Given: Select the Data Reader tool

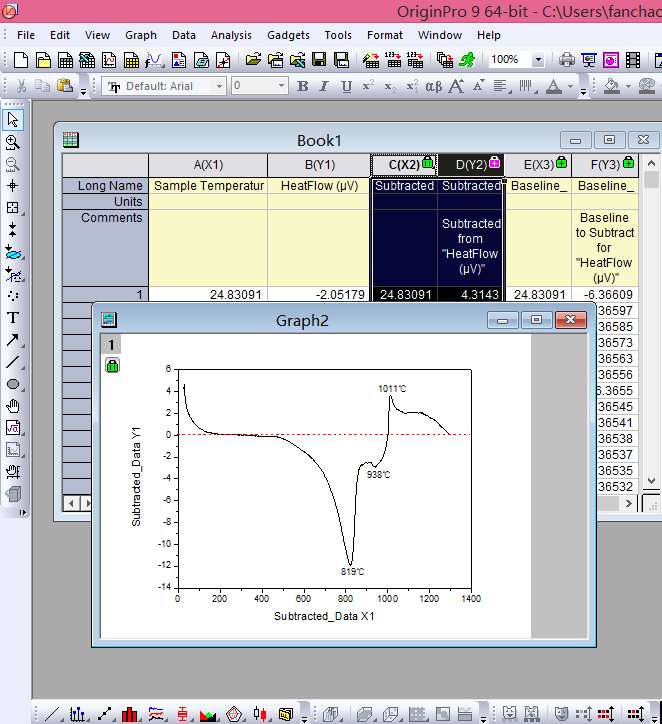Looking at the screenshot, I should (x=13, y=208).
